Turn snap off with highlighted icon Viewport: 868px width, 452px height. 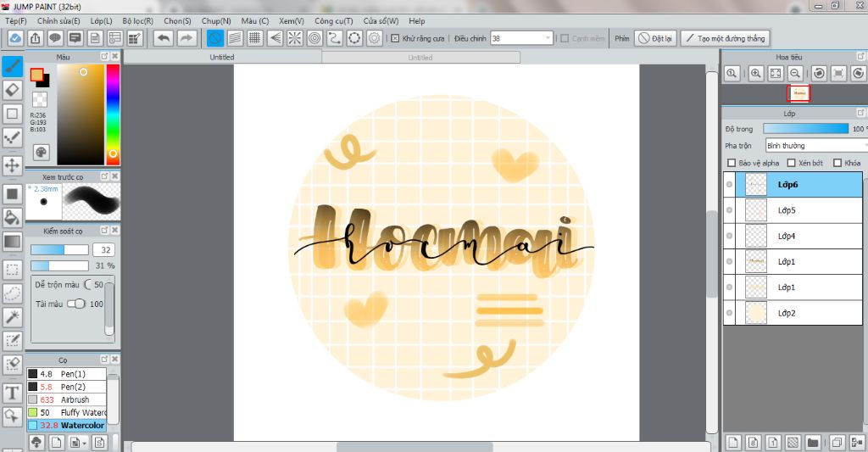[x=215, y=38]
